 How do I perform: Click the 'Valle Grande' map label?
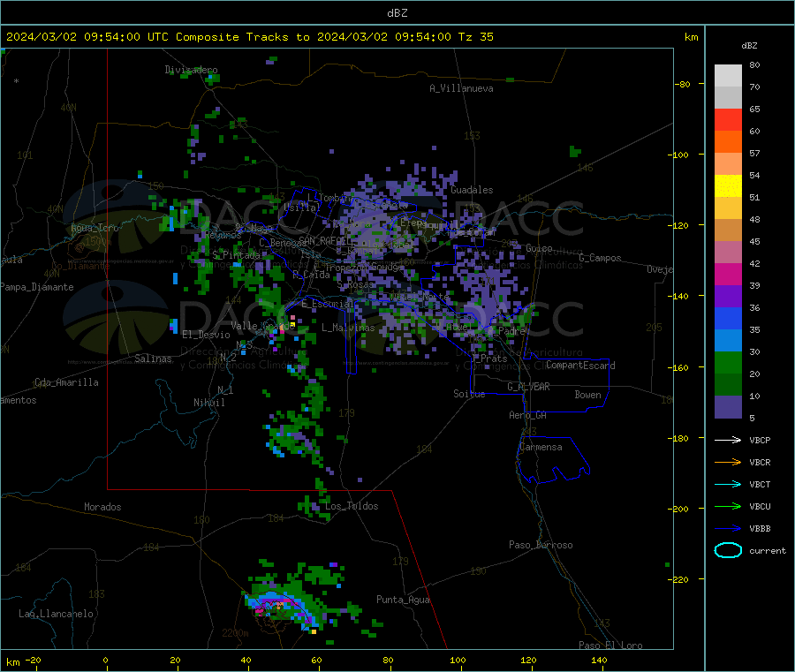262,326
